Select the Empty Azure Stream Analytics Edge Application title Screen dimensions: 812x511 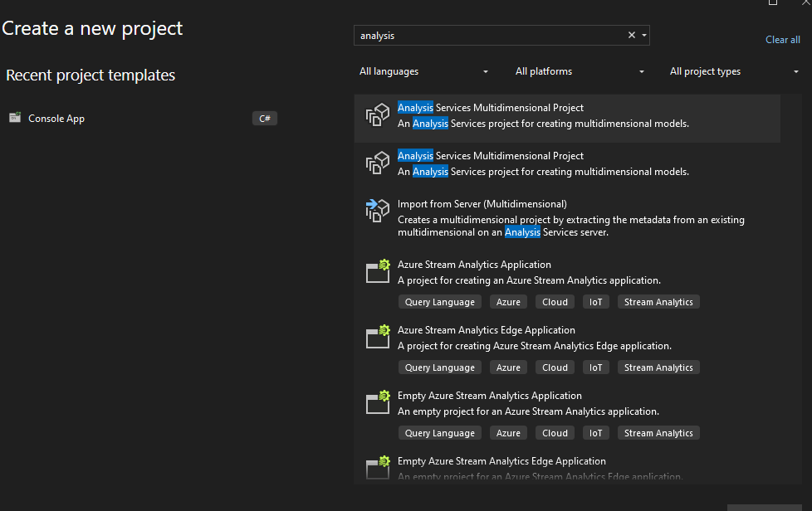coord(501,461)
